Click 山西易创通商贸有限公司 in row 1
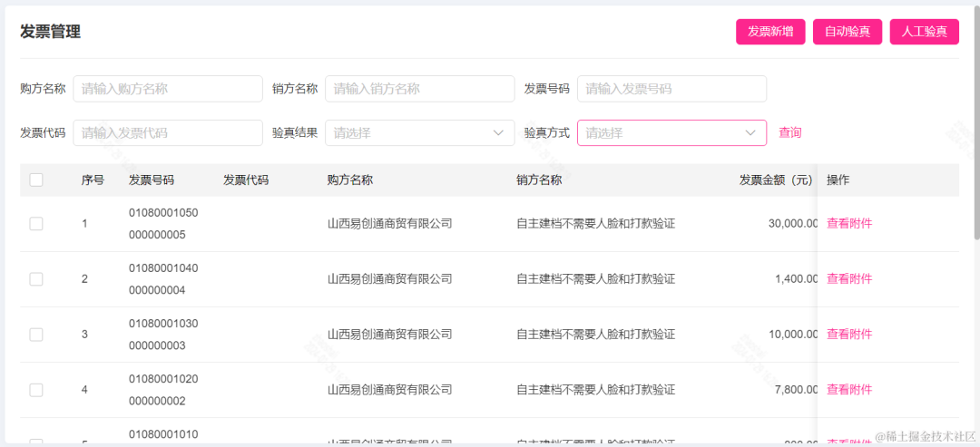This screenshot has width=980, height=447. pos(390,223)
